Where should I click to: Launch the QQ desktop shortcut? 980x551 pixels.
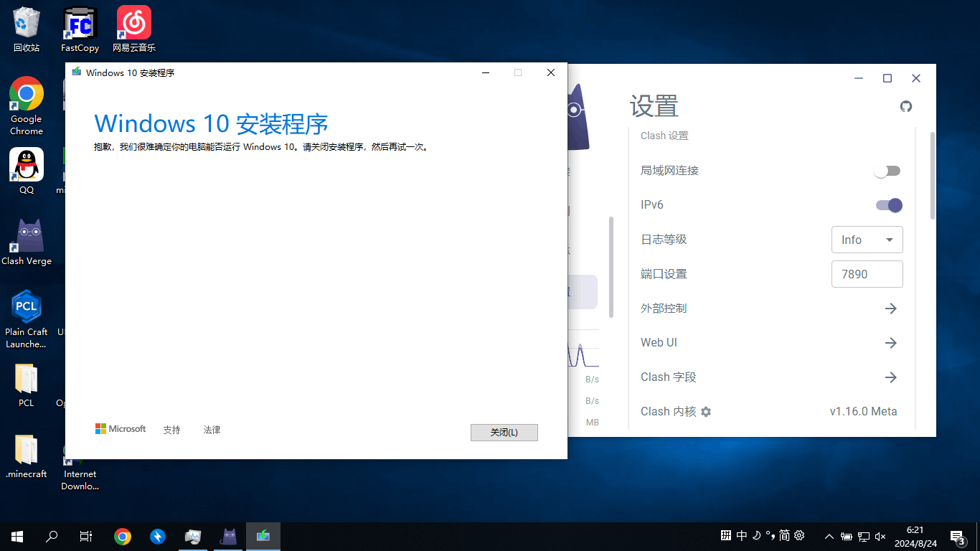(27, 171)
